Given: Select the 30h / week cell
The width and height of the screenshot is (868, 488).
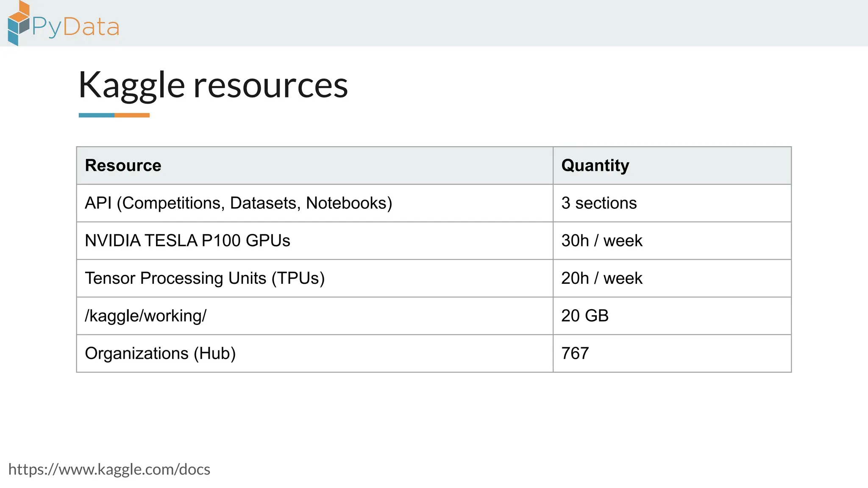Looking at the screenshot, I should 672,241.
